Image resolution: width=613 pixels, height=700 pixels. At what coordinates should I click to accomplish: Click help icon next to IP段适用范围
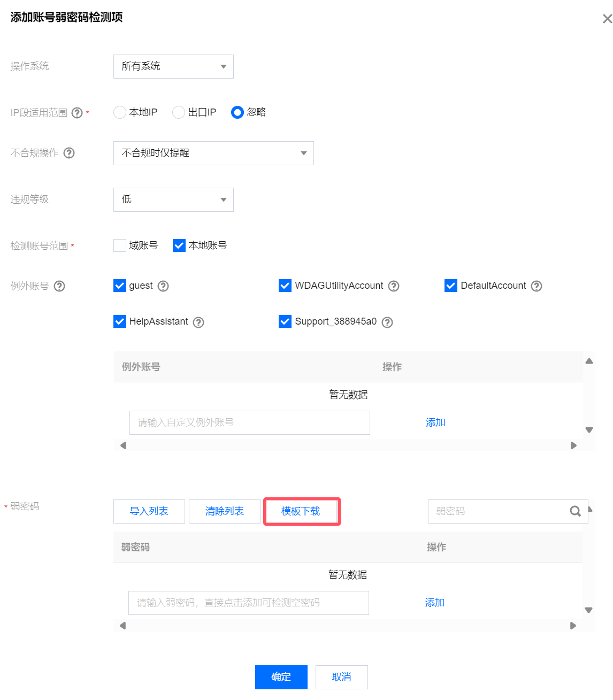coord(77,113)
